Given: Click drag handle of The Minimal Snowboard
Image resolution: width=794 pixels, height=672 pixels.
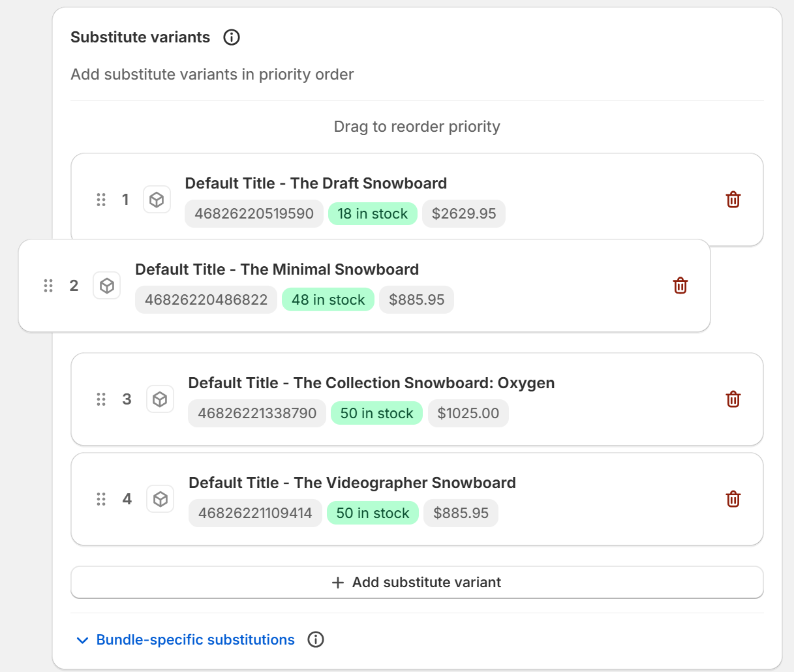Looking at the screenshot, I should click(48, 286).
